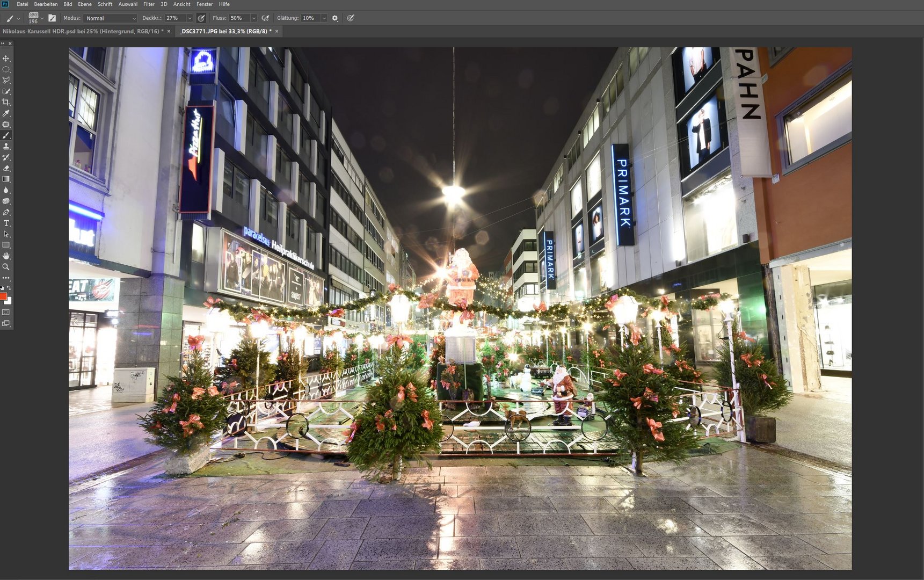Screen dimensions: 924x580
Task: Click the Fluss 50% flow field
Action: coord(240,18)
